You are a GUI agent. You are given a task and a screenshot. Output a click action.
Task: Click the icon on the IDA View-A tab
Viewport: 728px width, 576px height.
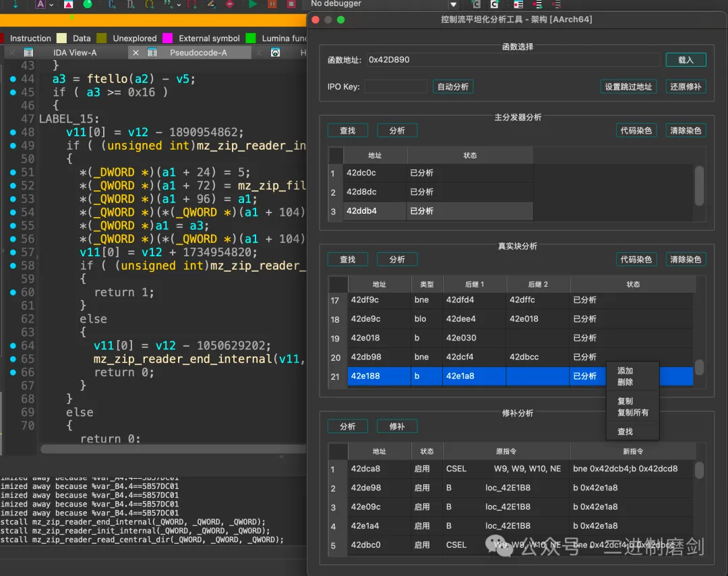click(x=28, y=53)
